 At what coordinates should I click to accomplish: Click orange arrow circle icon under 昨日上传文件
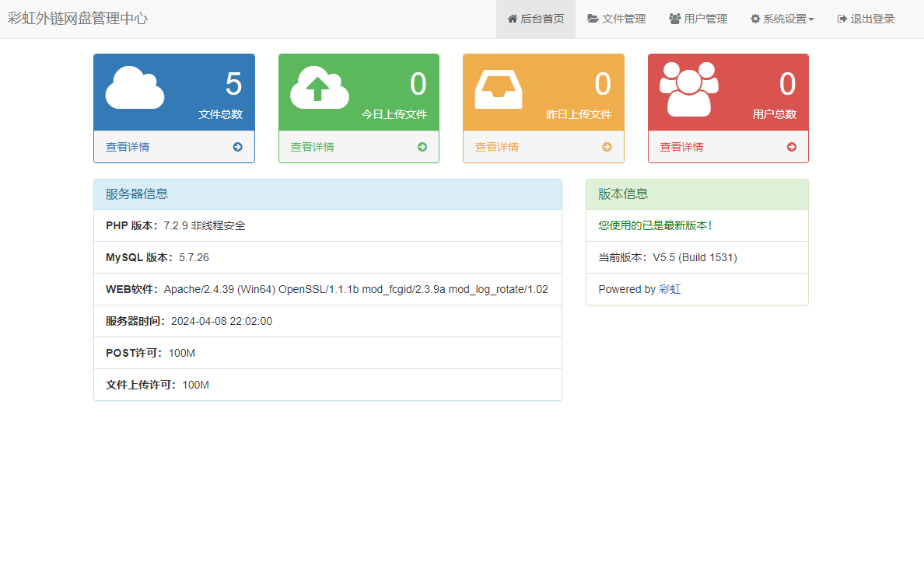(607, 147)
